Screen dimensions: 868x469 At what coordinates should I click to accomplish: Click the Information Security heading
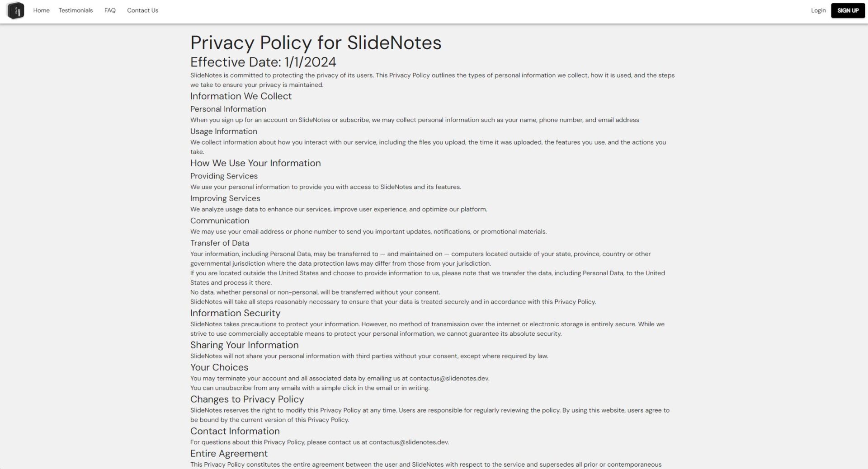(x=235, y=313)
